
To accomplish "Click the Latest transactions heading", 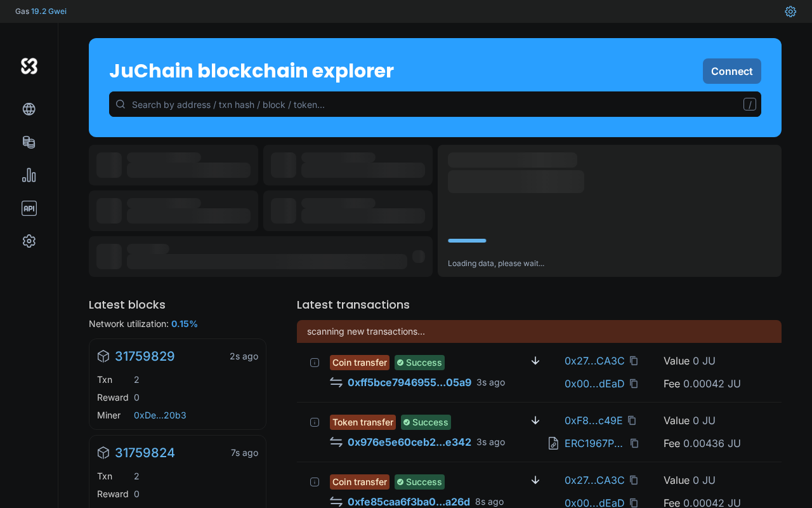I will click(353, 305).
